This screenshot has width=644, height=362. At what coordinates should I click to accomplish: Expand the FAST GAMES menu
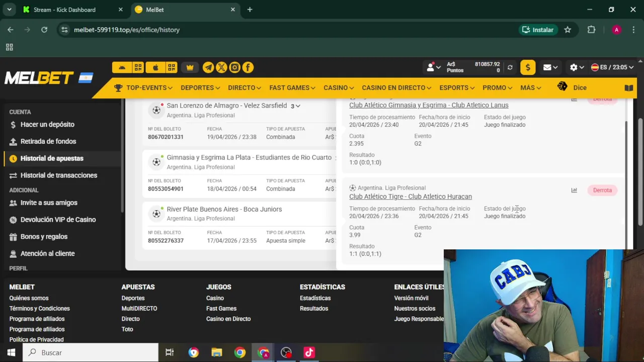(x=292, y=87)
